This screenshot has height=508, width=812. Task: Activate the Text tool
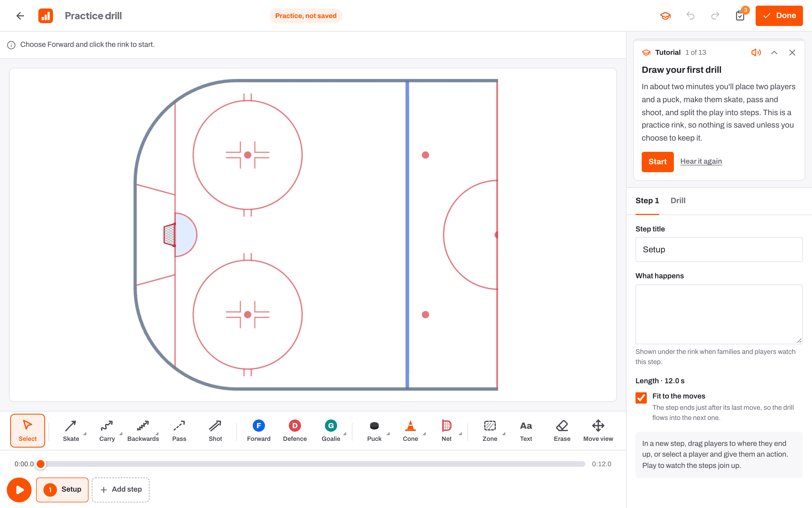tap(526, 430)
